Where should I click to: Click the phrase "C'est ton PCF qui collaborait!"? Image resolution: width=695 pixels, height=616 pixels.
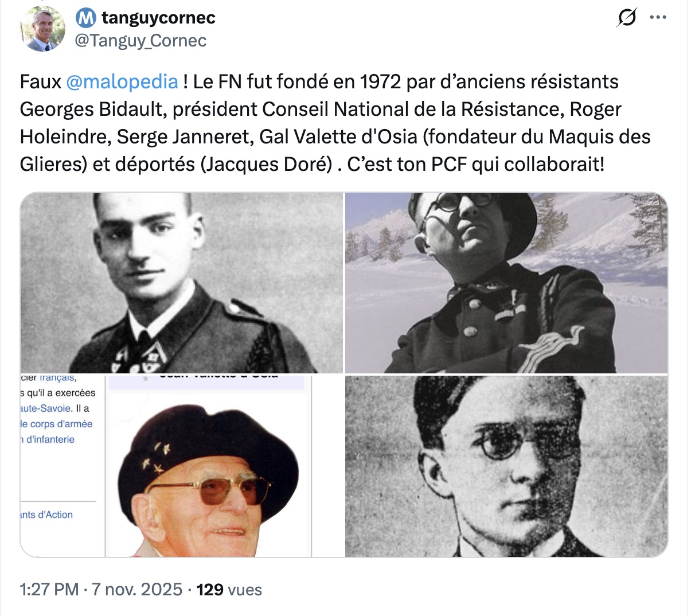point(475,165)
